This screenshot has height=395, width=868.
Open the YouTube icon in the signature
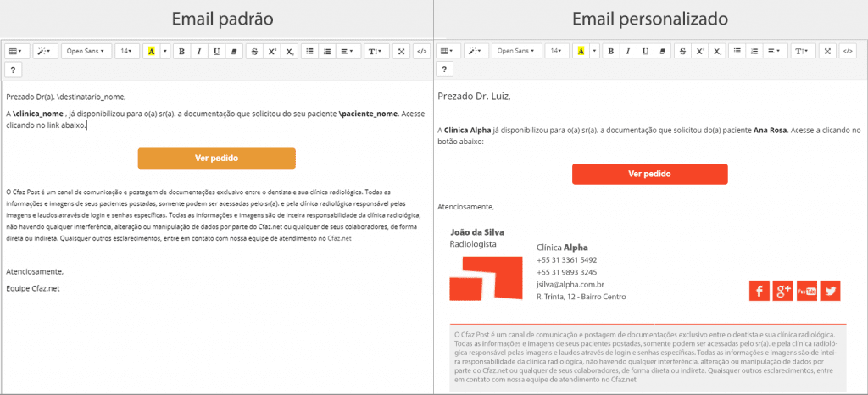point(807,291)
